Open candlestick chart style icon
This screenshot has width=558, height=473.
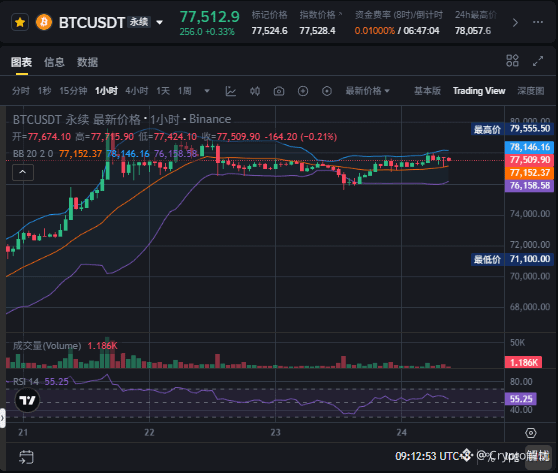[255, 91]
